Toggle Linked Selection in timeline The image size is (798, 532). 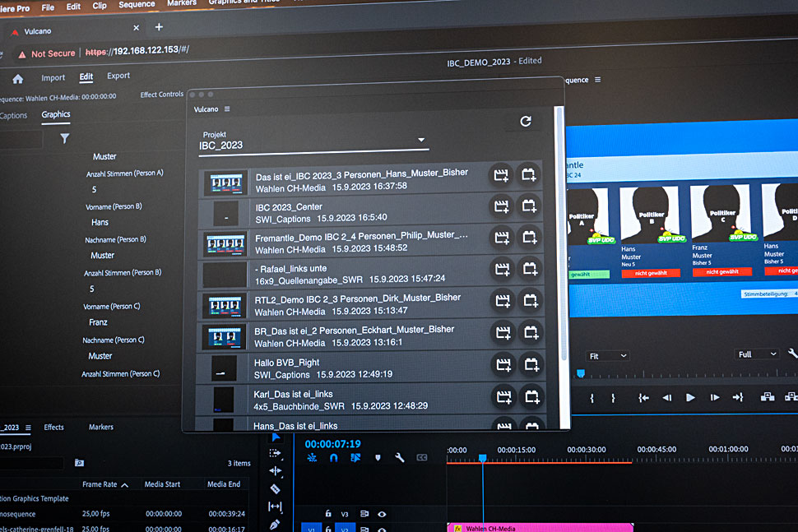pyautogui.click(x=355, y=458)
